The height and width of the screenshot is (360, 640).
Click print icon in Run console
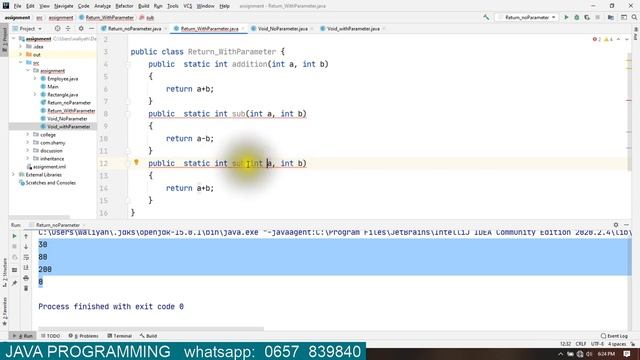26,278
